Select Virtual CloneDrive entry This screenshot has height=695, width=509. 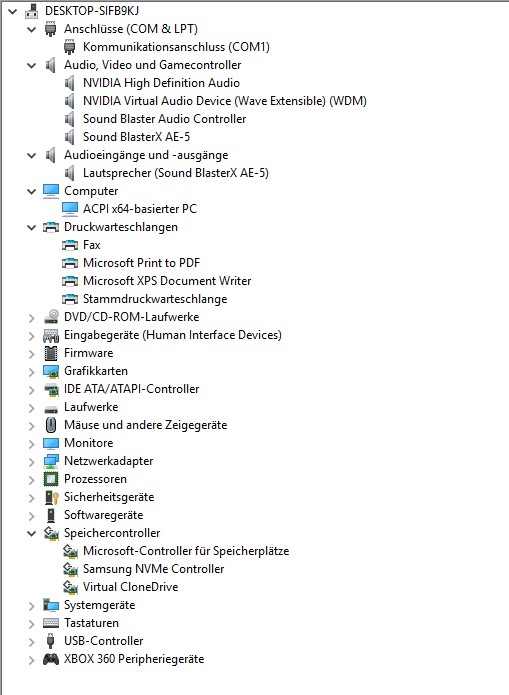pos(130,587)
